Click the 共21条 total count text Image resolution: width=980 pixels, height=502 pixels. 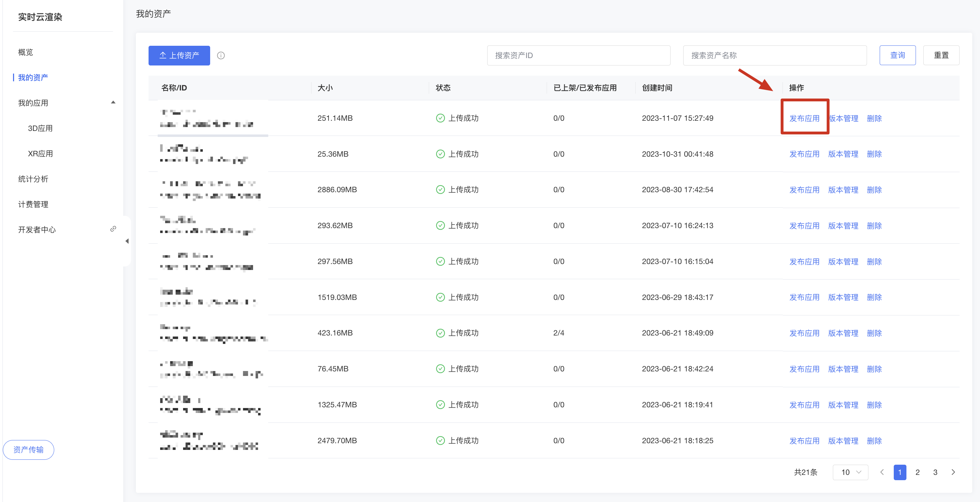pos(805,472)
